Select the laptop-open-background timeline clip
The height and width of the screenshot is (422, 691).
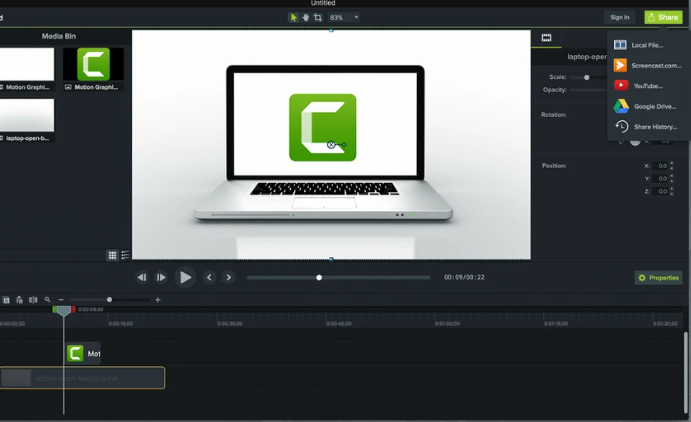(82, 378)
